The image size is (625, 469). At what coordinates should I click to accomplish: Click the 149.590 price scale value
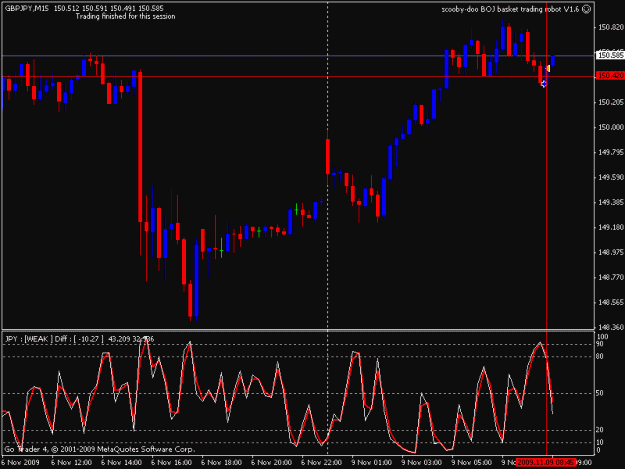click(x=611, y=177)
